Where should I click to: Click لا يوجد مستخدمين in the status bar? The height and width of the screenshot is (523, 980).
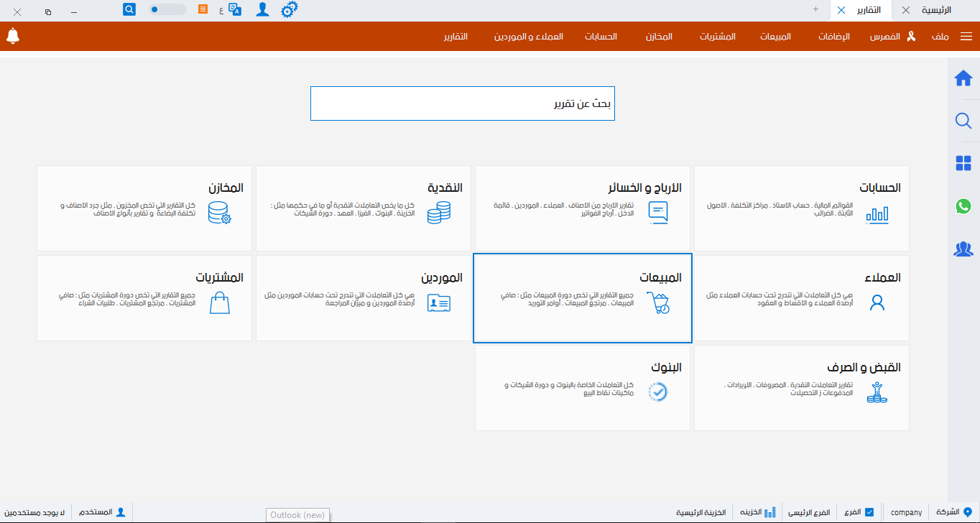click(x=33, y=513)
